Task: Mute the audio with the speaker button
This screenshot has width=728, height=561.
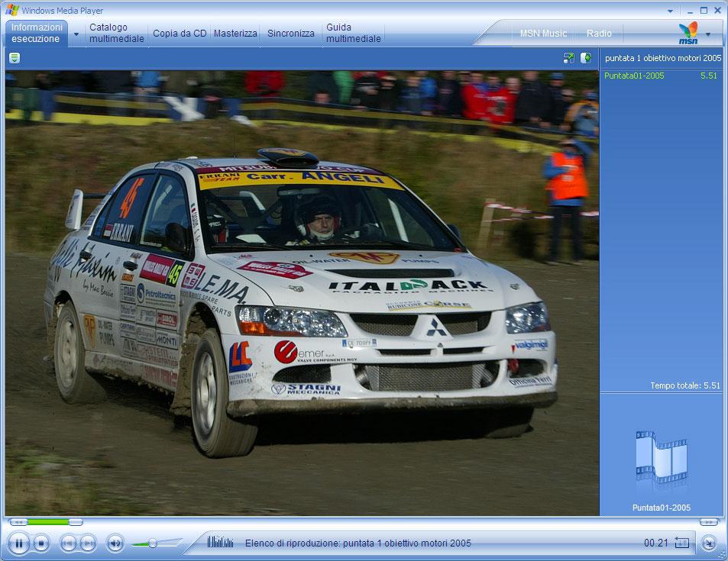Action: [x=115, y=543]
